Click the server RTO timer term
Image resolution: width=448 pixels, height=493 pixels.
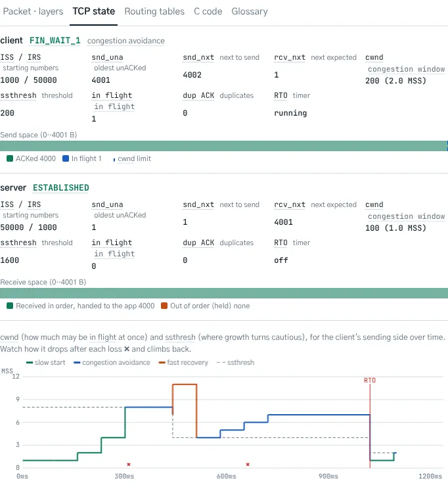click(x=280, y=243)
